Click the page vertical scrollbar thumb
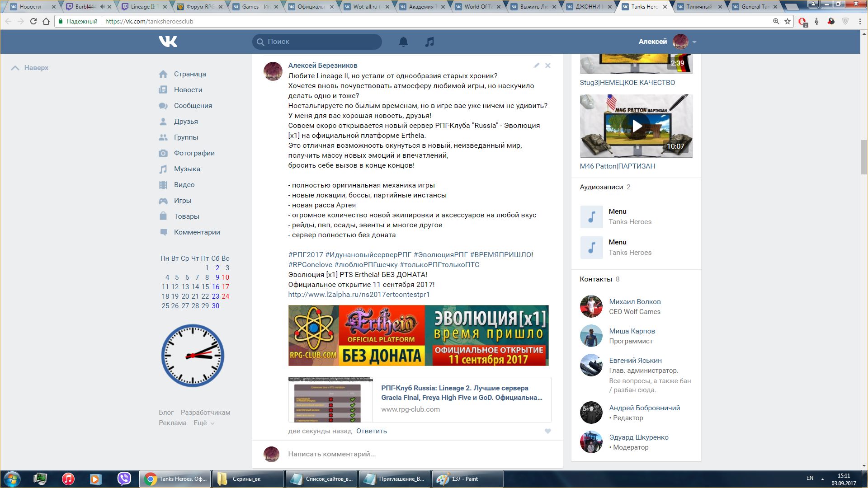 [864, 157]
